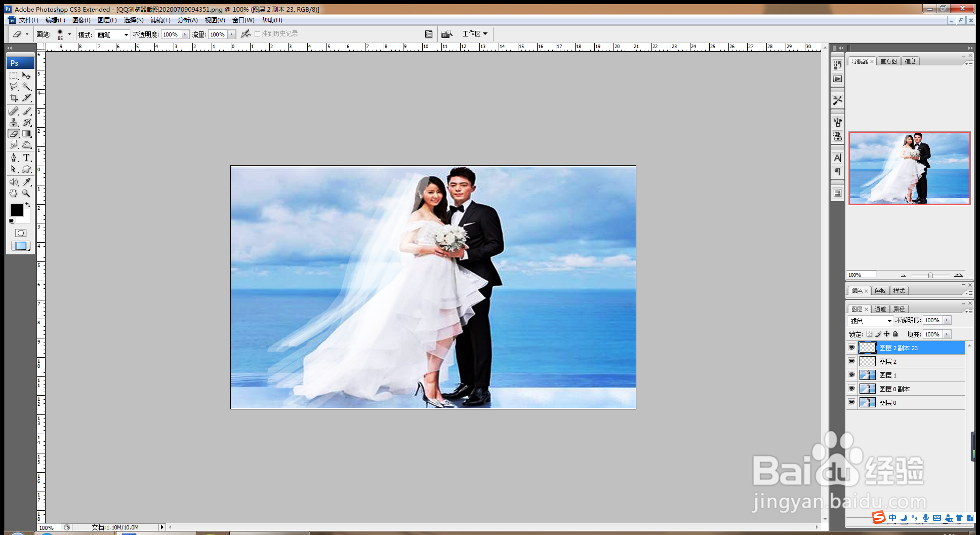Hide layer 图层 2

click(x=851, y=361)
